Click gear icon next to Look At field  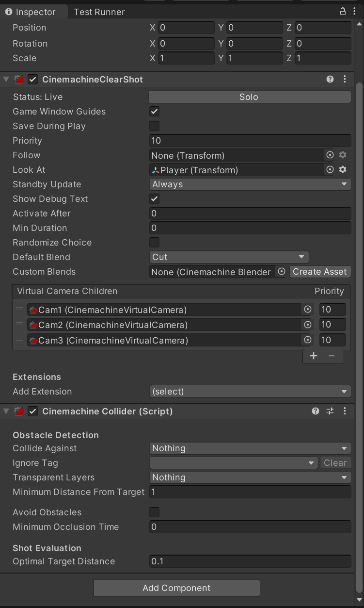pyautogui.click(x=343, y=170)
